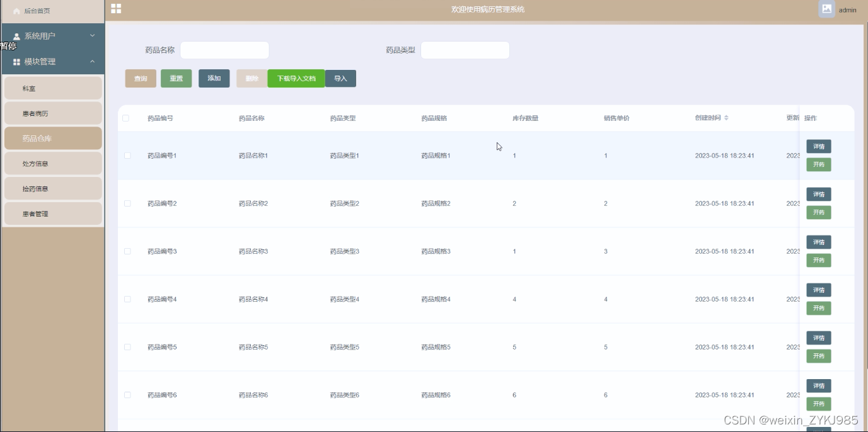The width and height of the screenshot is (868, 432).
Task: Click 开药 for 药品编号3 row
Action: (819, 260)
